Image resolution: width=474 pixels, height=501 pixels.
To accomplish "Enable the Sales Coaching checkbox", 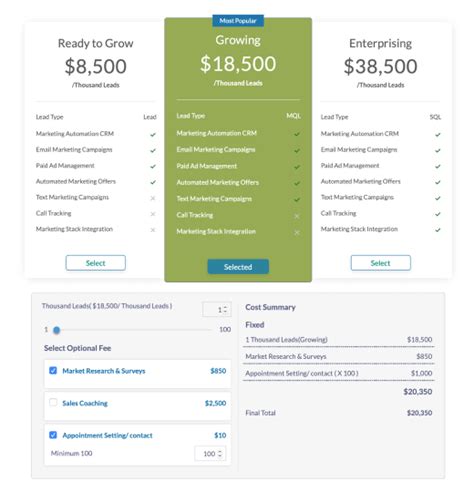I will pyautogui.click(x=53, y=402).
